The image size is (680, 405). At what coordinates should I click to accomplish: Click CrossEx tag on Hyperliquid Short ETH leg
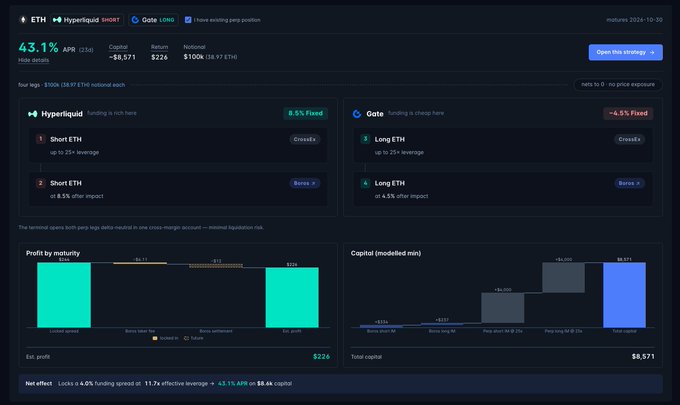(x=304, y=139)
